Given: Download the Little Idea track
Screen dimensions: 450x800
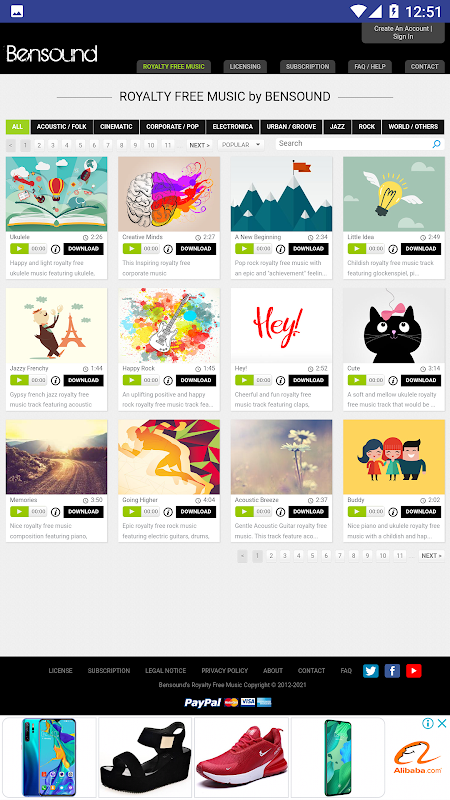Looking at the screenshot, I should pyautogui.click(x=421, y=249).
